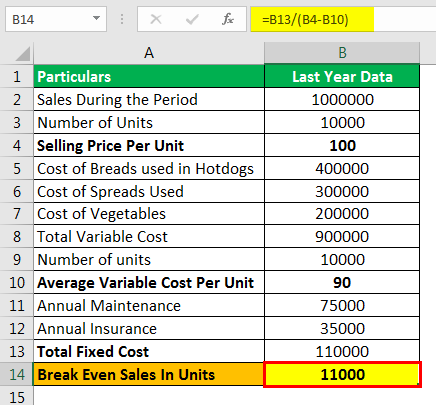Click the formula bar with =B13/(B4-B10)
Screen dimensions: 436x405
pyautogui.click(x=343, y=19)
